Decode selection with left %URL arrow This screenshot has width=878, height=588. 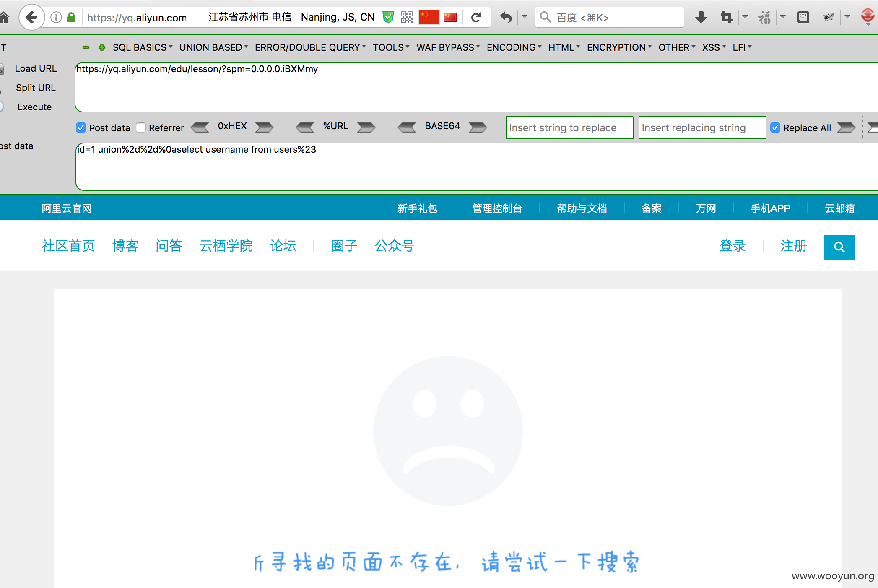point(305,127)
